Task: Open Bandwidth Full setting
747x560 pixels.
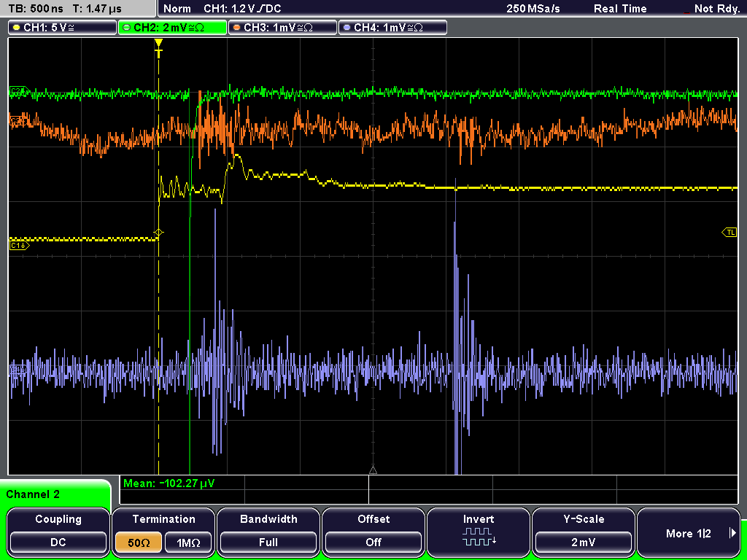Action: tap(268, 531)
